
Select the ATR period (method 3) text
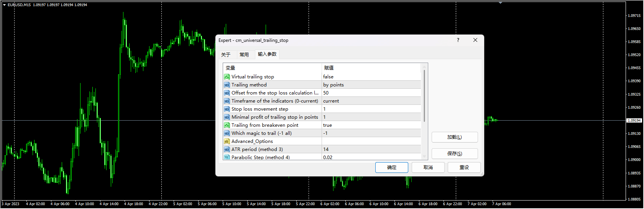[x=257, y=149]
